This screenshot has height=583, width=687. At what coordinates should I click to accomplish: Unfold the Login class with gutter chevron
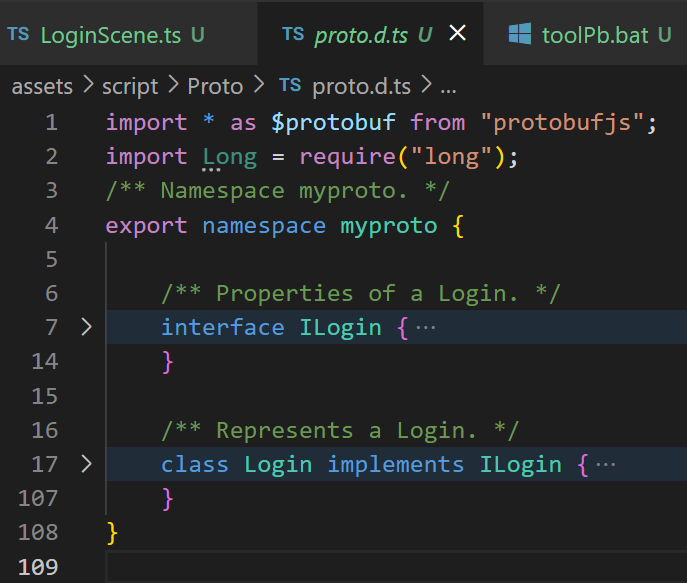[x=86, y=463]
